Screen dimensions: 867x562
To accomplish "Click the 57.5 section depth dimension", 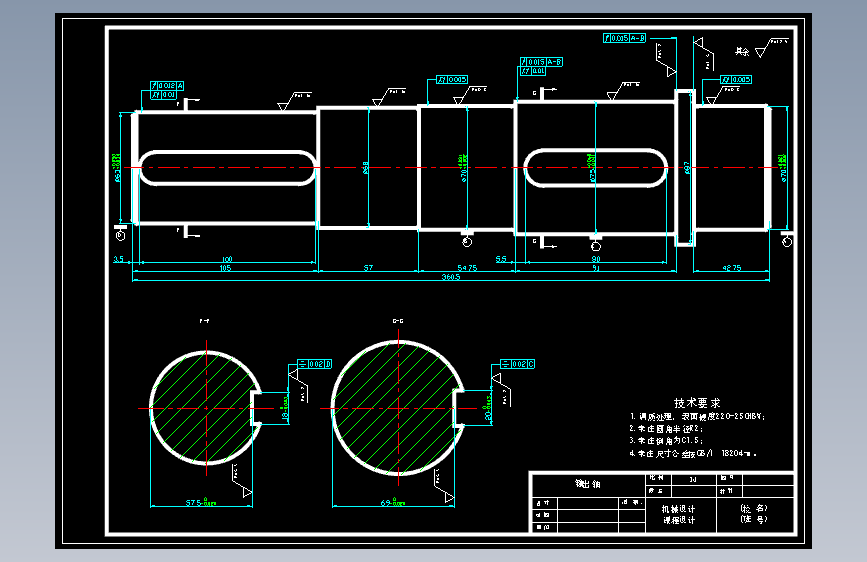I will 201,502.
